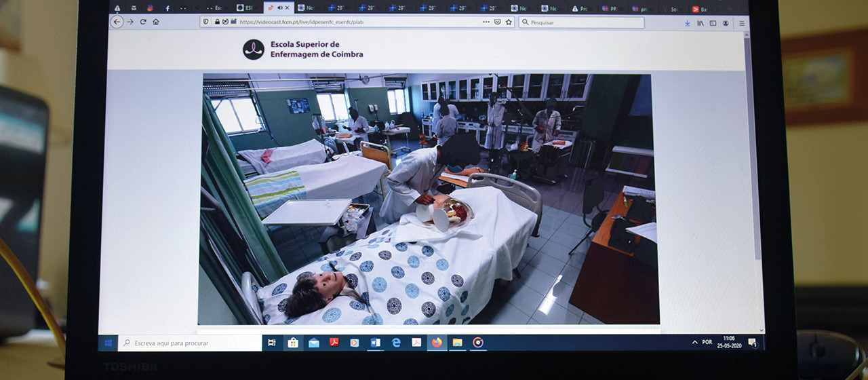Screen dimensions: 868x380
Task: Open the Firefox downloads panel
Action: pyautogui.click(x=687, y=23)
